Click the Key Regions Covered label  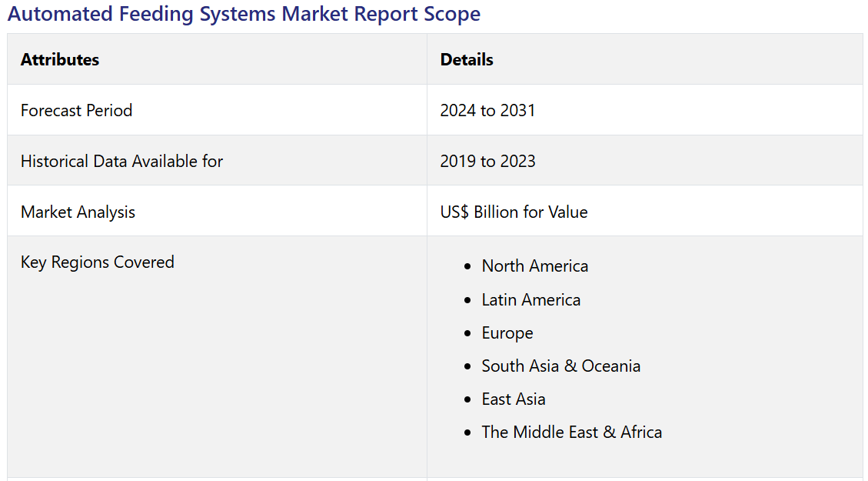[x=98, y=262]
